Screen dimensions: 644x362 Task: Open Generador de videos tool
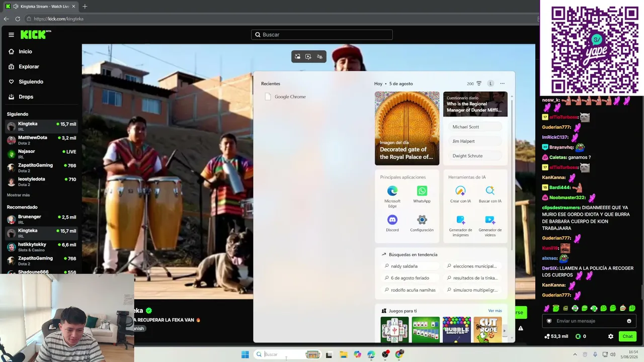[490, 226]
